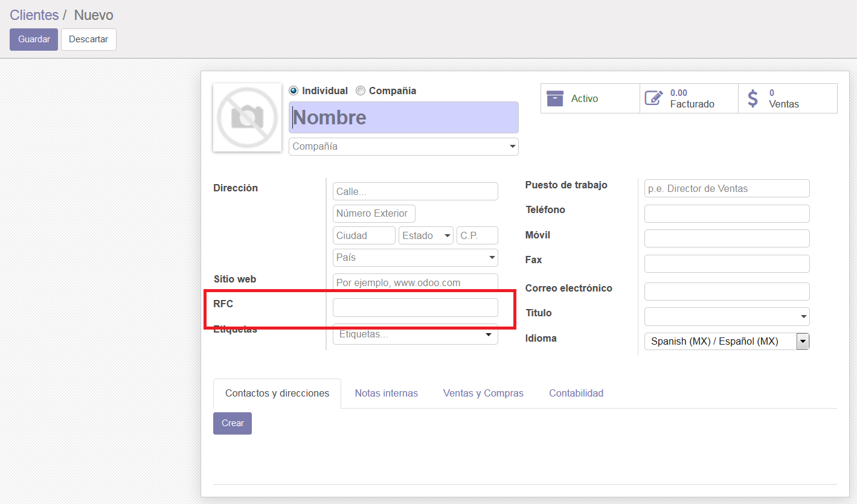
Task: Switch to the Notas internas tab
Action: pos(386,394)
